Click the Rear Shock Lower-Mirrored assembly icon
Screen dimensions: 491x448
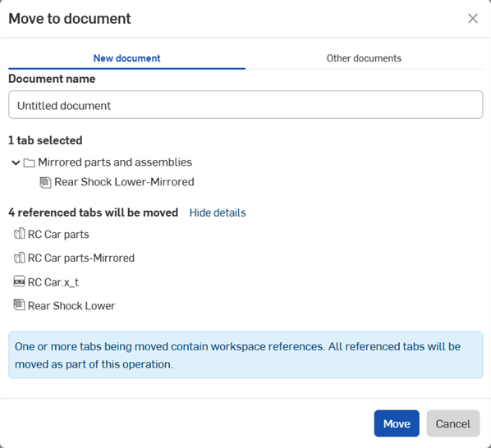click(45, 182)
